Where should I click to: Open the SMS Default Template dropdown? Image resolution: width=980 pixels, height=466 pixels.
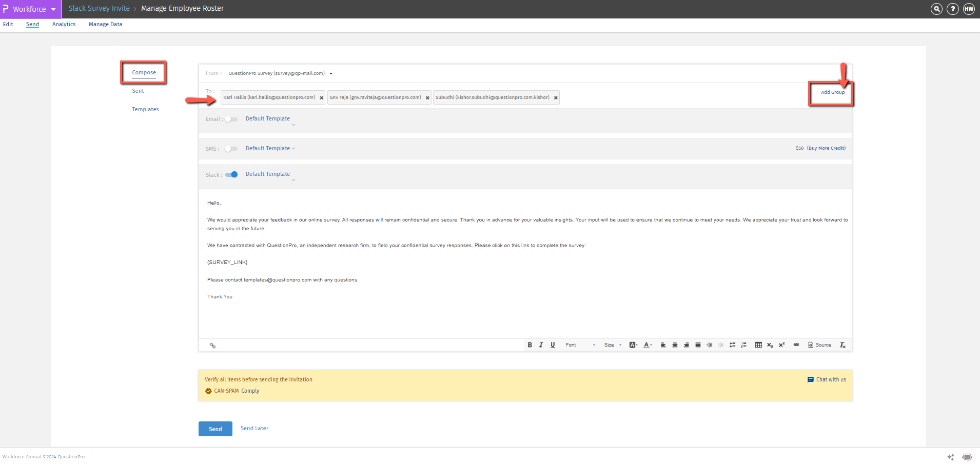[270, 149]
